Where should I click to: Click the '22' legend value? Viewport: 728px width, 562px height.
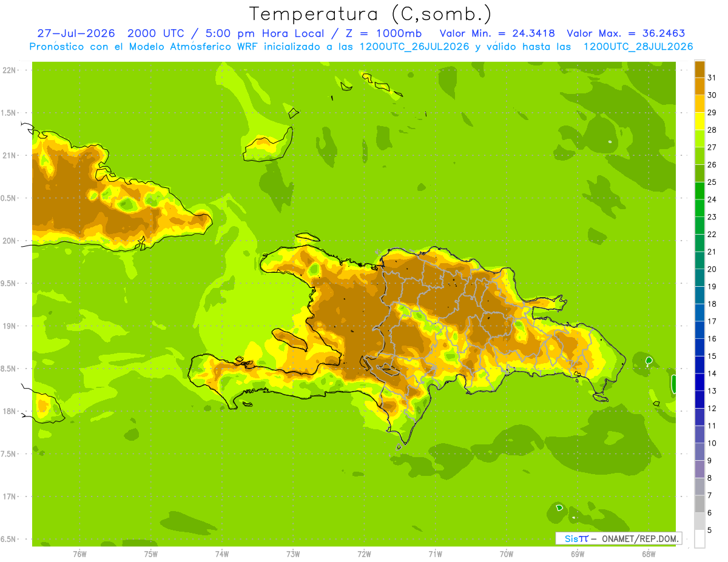point(712,234)
